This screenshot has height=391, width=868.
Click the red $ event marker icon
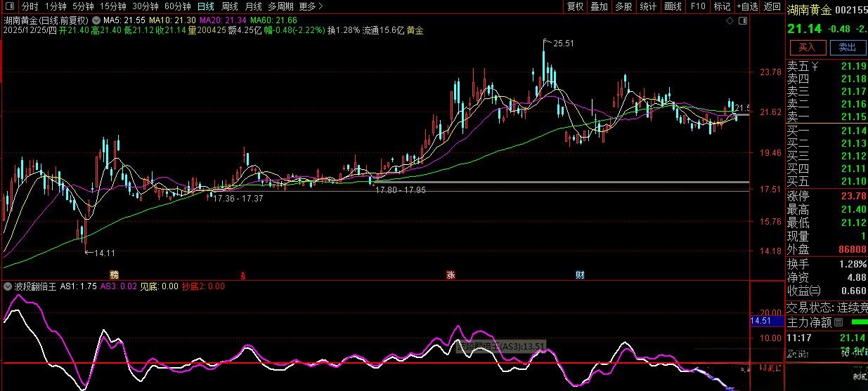tap(243, 274)
